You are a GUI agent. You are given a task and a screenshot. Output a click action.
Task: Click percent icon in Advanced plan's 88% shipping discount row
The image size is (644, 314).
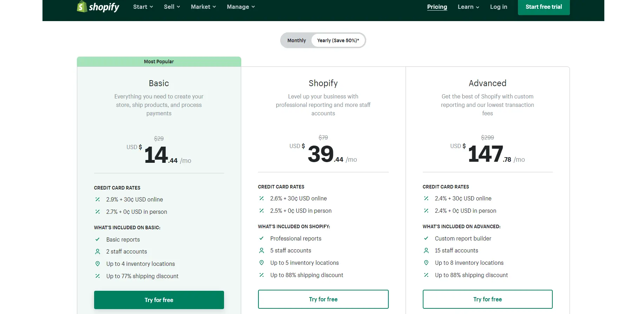tap(426, 275)
